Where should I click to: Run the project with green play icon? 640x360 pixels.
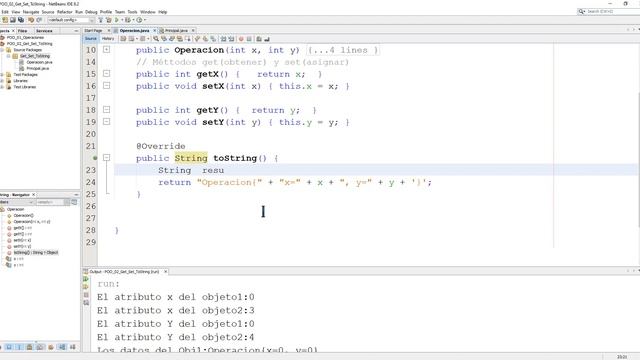pyautogui.click(x=117, y=20)
